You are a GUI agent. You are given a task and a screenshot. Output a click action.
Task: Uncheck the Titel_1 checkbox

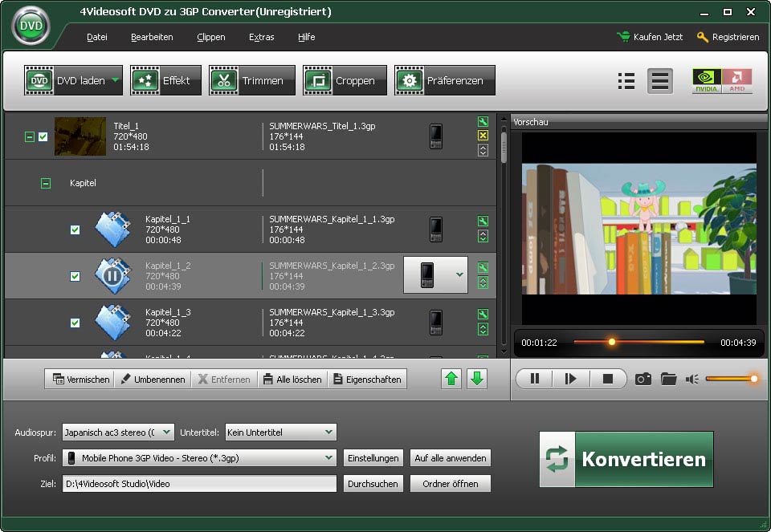pos(43,136)
